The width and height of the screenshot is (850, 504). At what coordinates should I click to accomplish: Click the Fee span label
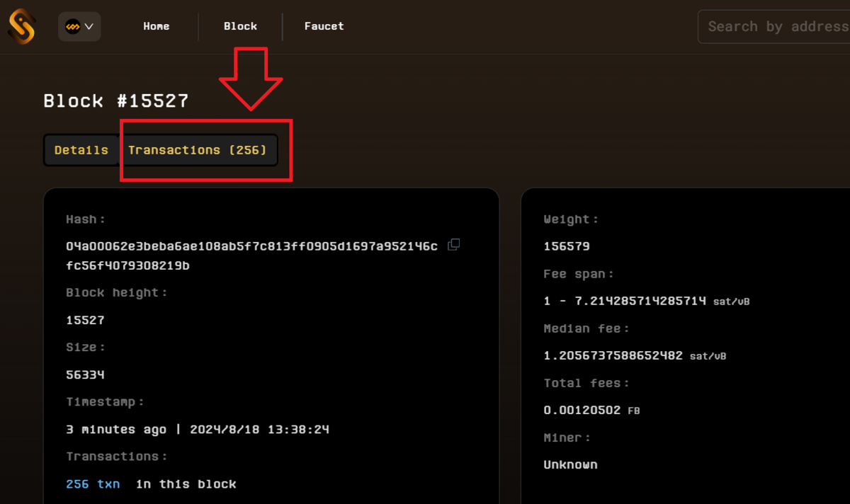click(579, 274)
